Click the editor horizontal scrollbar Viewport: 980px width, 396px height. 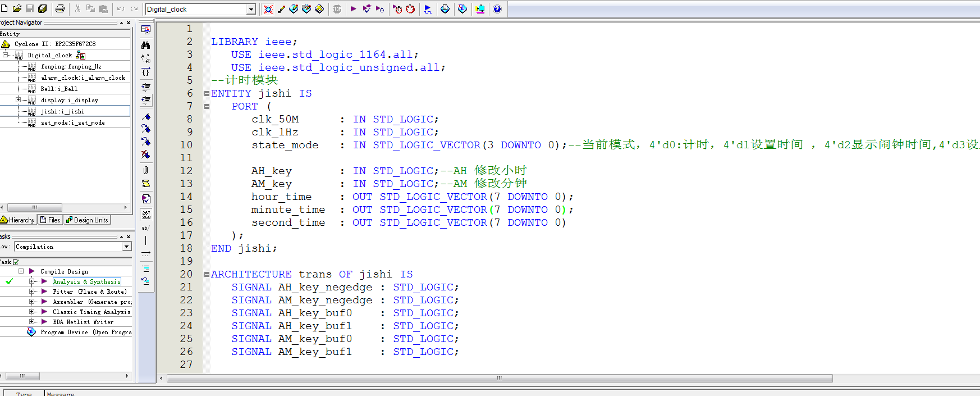coord(500,379)
